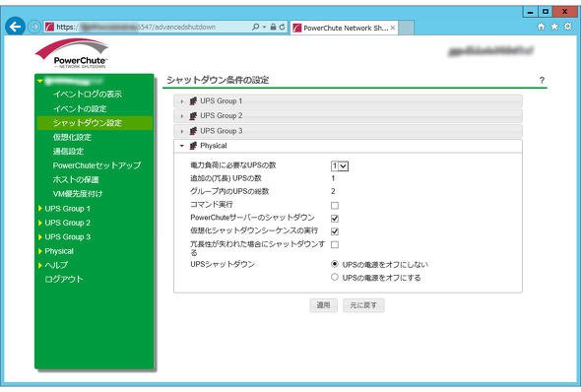Click the security lock icon in address bar

point(273,27)
